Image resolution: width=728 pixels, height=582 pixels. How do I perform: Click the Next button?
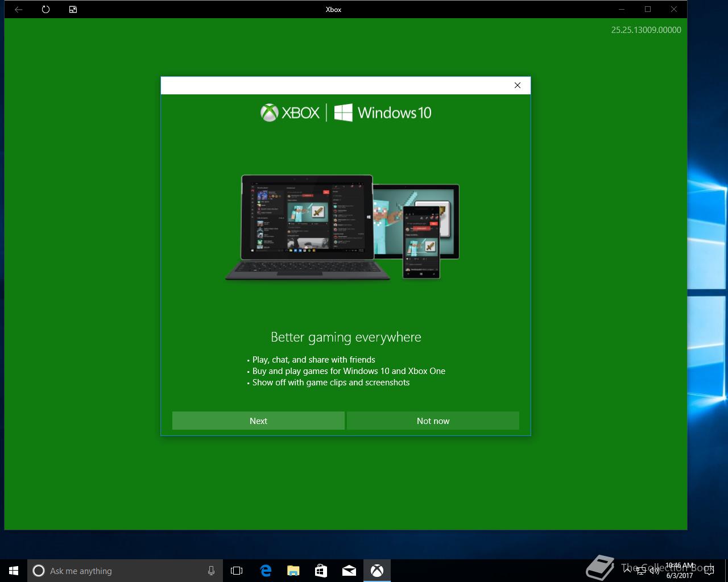pyautogui.click(x=258, y=421)
